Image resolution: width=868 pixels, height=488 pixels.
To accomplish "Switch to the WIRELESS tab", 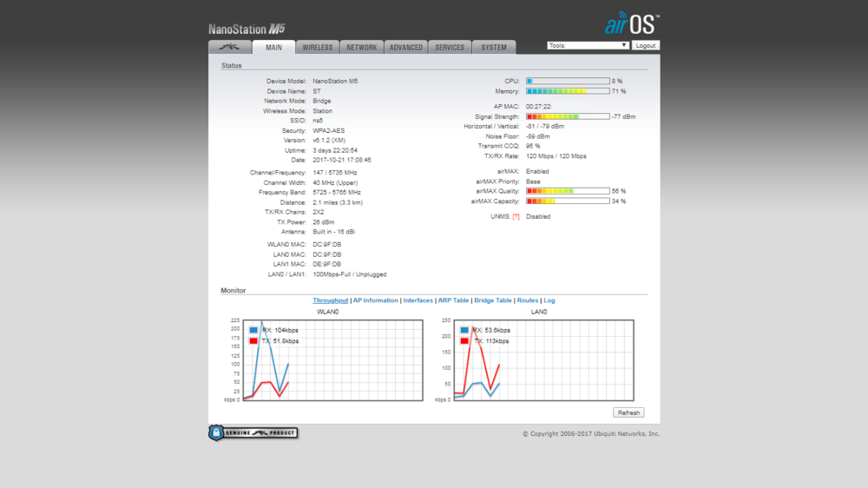I will click(317, 48).
